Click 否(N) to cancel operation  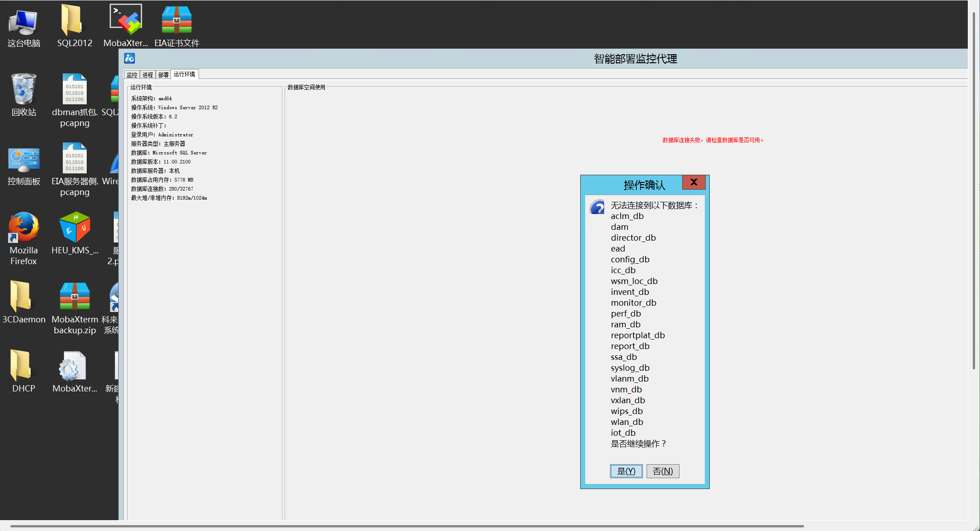click(662, 471)
